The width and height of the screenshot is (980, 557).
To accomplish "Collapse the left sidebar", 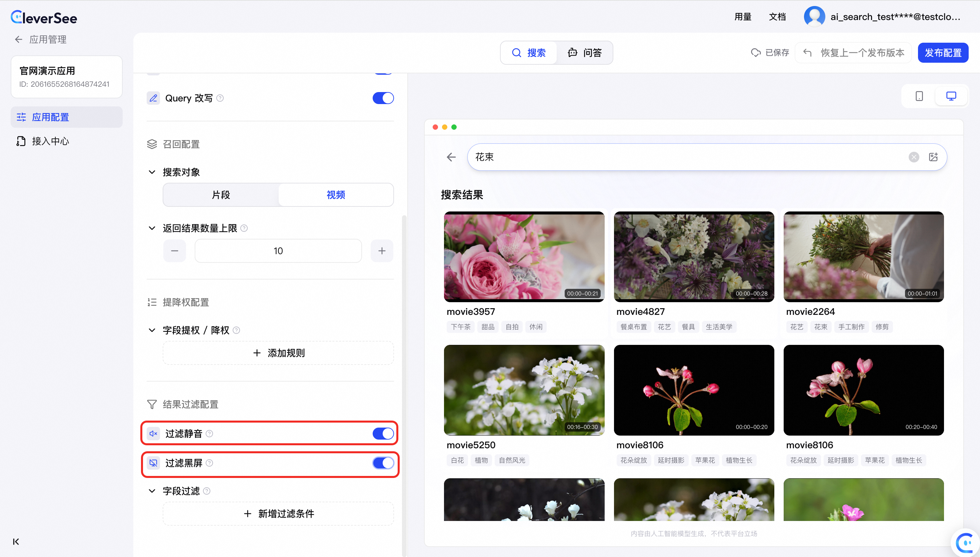I will 16,541.
